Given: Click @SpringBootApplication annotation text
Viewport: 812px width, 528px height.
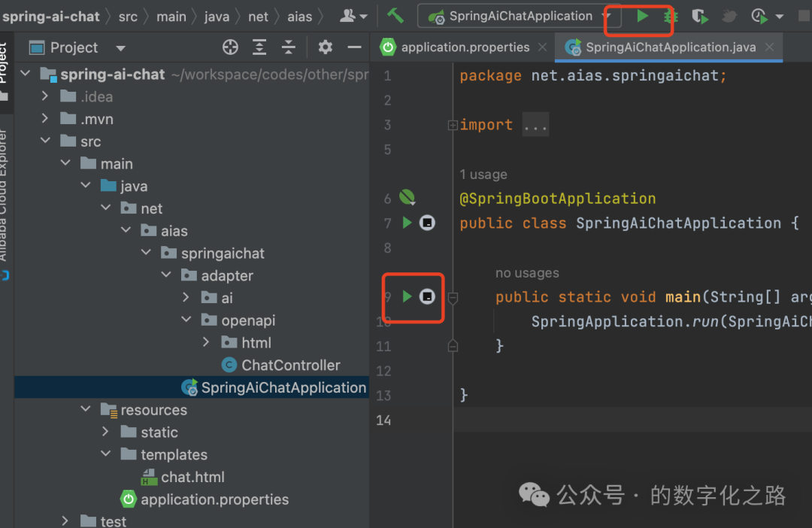Looking at the screenshot, I should (558, 199).
